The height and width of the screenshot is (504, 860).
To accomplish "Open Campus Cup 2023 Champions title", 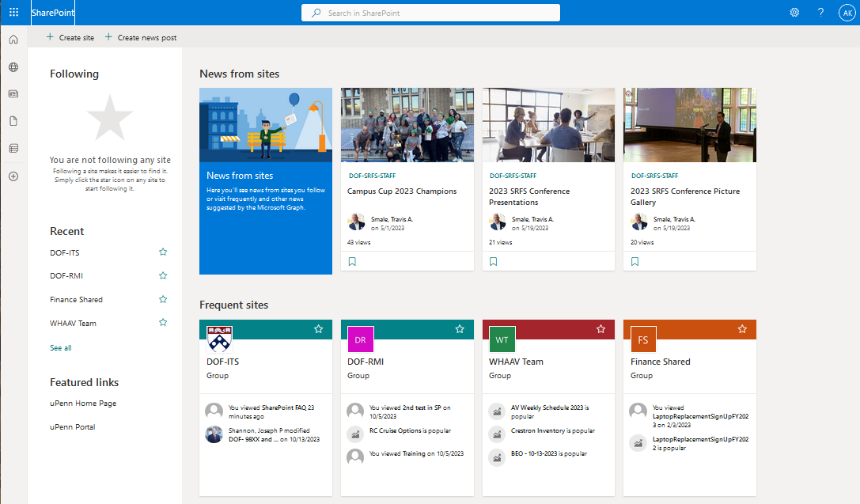I will (402, 191).
